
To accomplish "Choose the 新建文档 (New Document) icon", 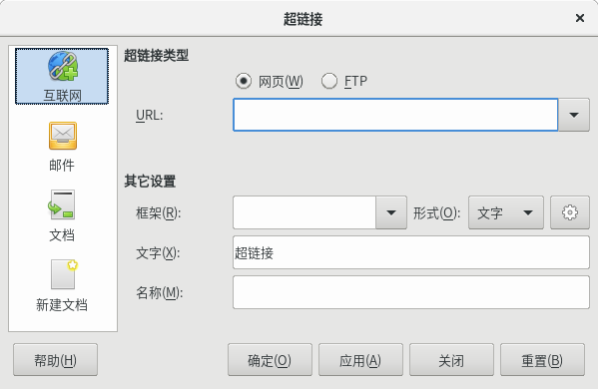I will click(x=62, y=286).
